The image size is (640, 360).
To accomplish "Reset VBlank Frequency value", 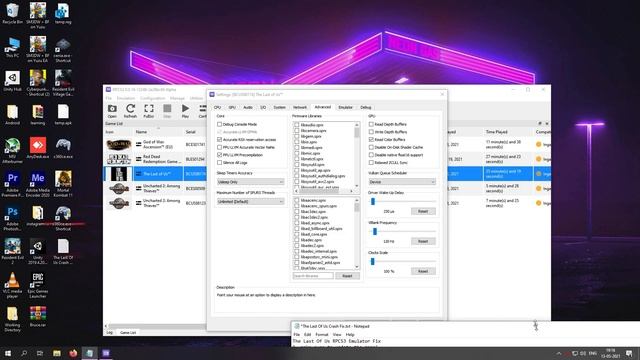I will tap(423, 241).
